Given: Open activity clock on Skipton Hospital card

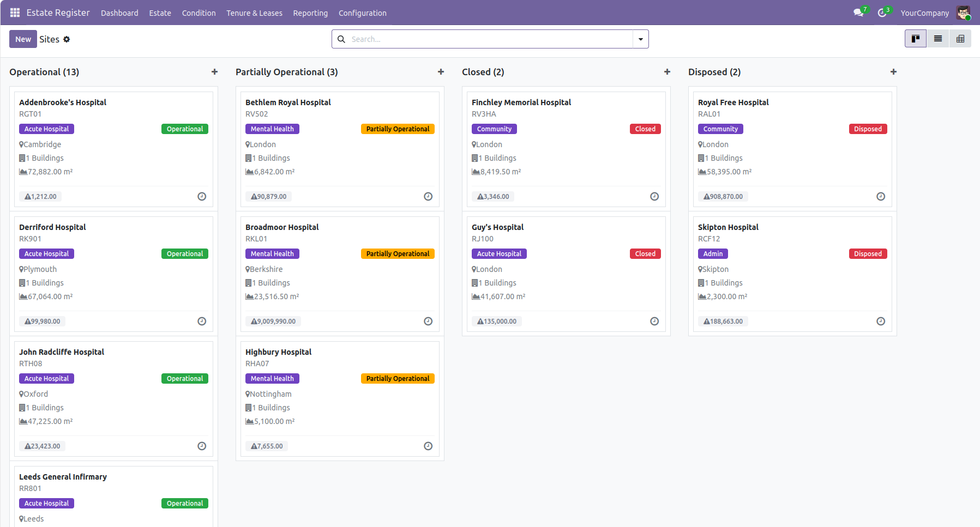Looking at the screenshot, I should 881,322.
